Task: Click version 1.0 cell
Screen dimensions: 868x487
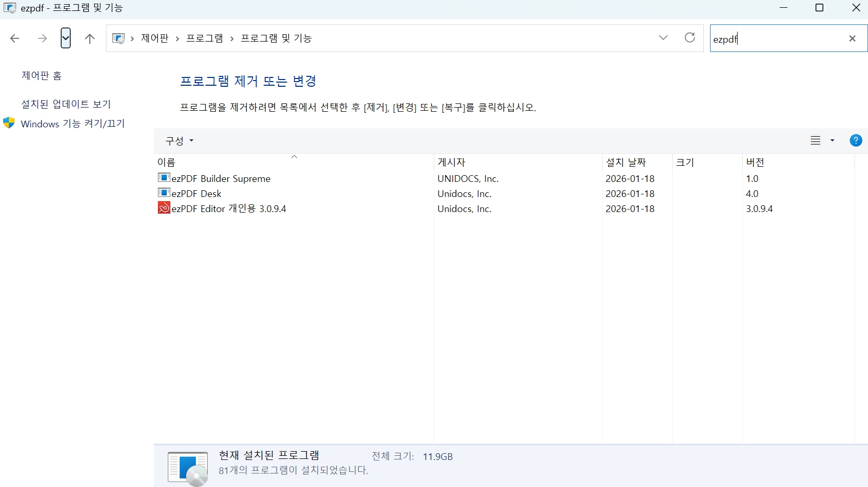Action: coord(752,178)
